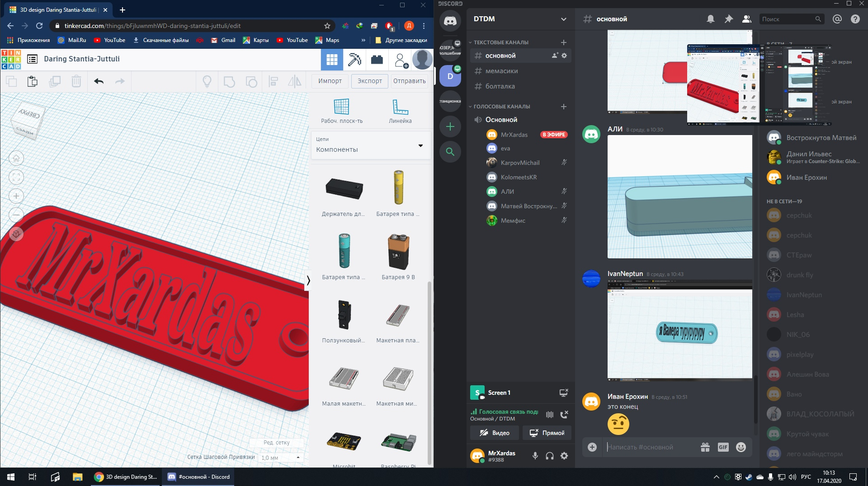Screen dimensions: 868x486
Task: Click the Tinkercad logo
Action: (x=11, y=59)
